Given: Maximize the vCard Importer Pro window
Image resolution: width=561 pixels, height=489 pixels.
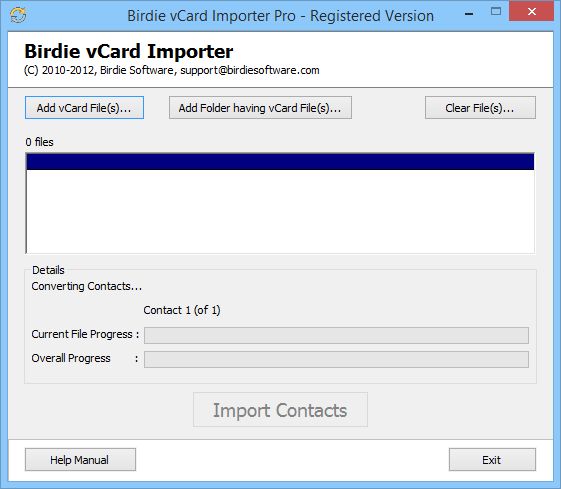Looking at the screenshot, I should (496, 12).
